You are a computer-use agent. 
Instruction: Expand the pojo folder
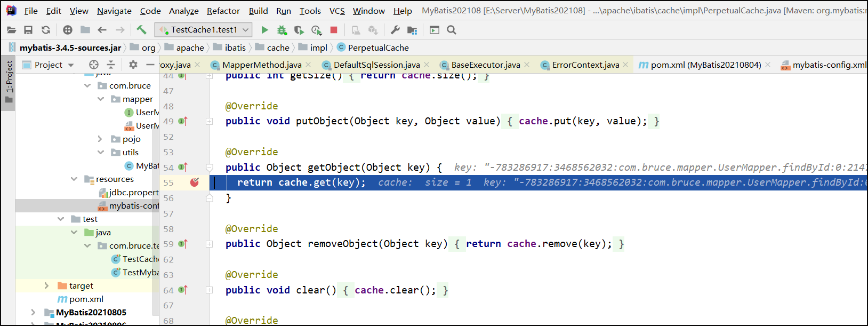click(101, 139)
